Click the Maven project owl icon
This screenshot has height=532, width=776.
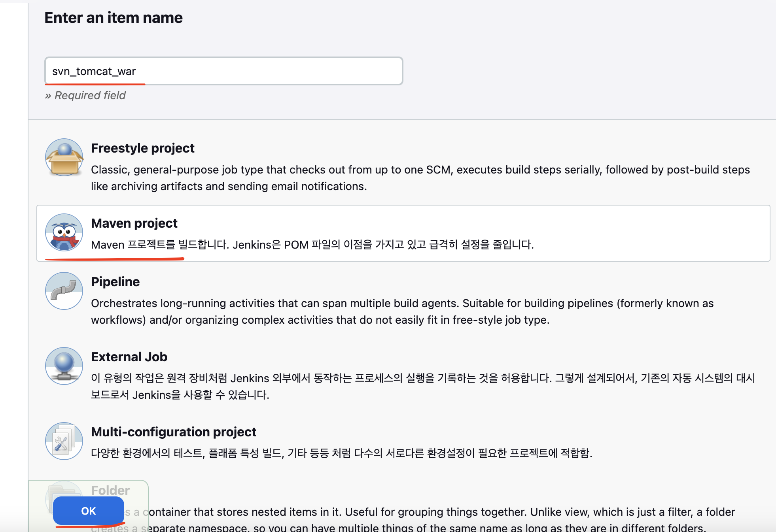(64, 232)
